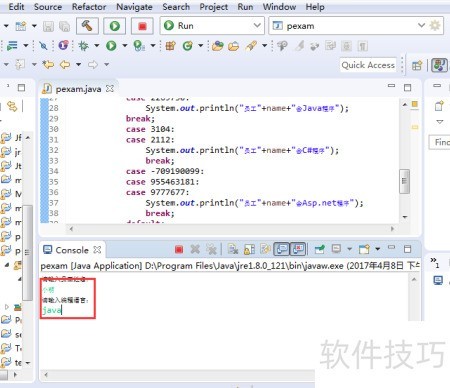
Task: Toggle the Link with Editor arrows icon
Action: click(12, 106)
